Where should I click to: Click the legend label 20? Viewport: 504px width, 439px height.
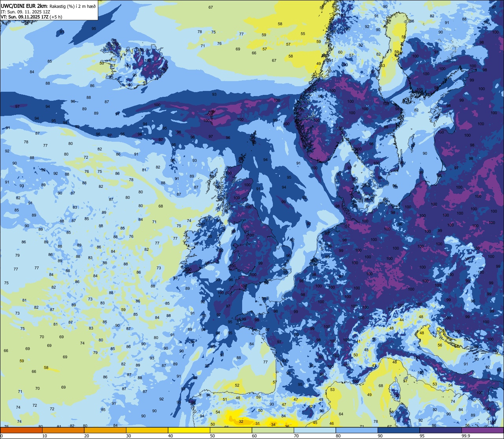[87, 436]
